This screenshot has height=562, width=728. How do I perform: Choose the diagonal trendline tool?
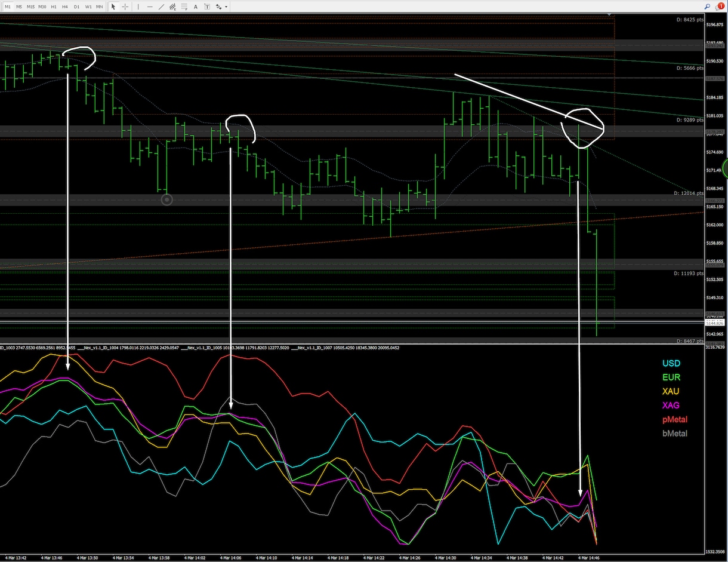tap(161, 7)
